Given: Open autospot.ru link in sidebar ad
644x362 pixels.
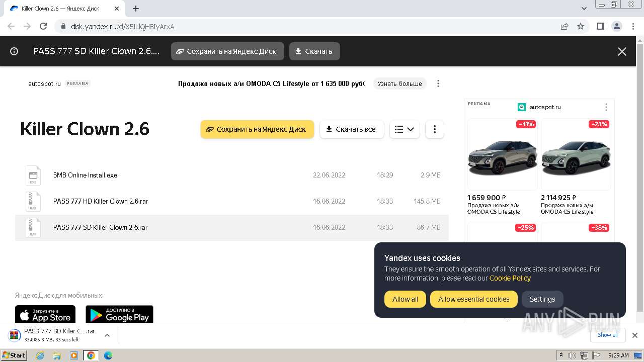Looking at the screenshot, I should [x=544, y=107].
